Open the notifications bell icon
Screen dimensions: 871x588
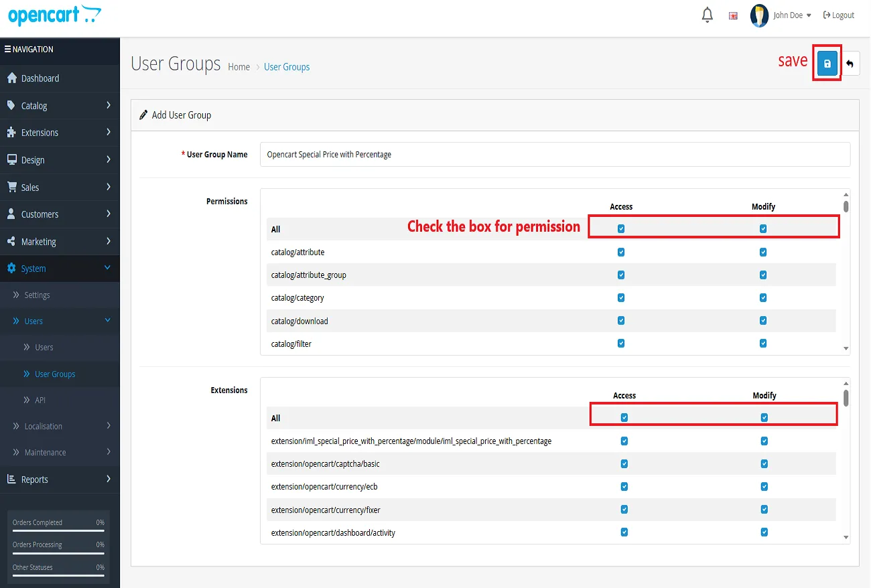tap(707, 15)
